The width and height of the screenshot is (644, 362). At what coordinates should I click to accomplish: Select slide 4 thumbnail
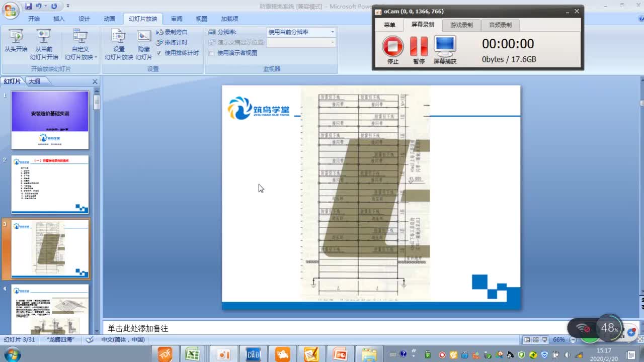point(50,309)
